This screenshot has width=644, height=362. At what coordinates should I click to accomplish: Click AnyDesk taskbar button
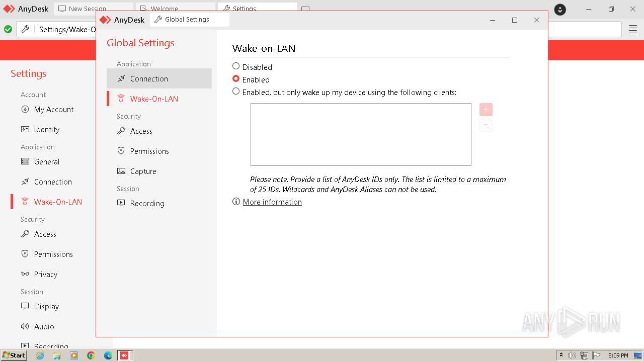pyautogui.click(x=125, y=355)
